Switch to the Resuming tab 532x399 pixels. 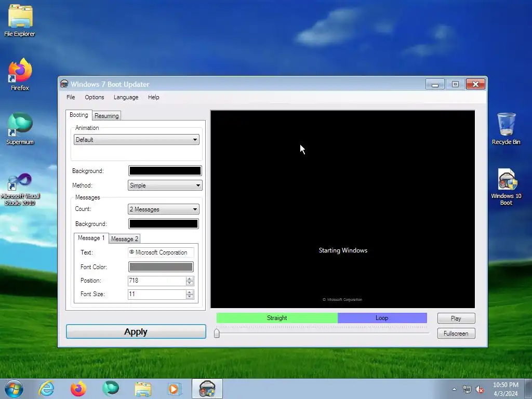(107, 116)
